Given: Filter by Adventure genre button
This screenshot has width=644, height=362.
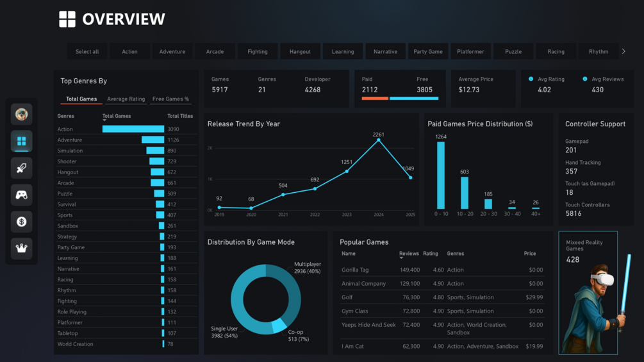Looking at the screenshot, I should 172,52.
